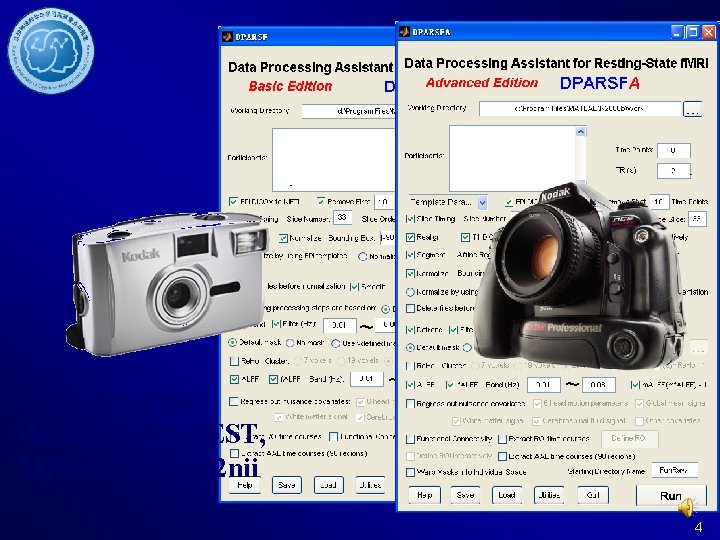This screenshot has height=540, width=720.
Task: Click Time Points field in DPARSFA
Action: coord(674,150)
